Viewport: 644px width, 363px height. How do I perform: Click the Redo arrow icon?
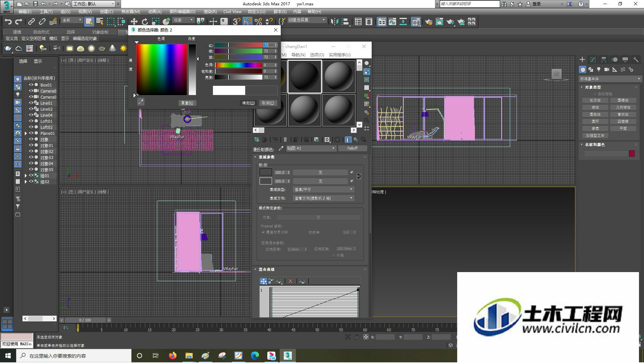(x=19, y=21)
